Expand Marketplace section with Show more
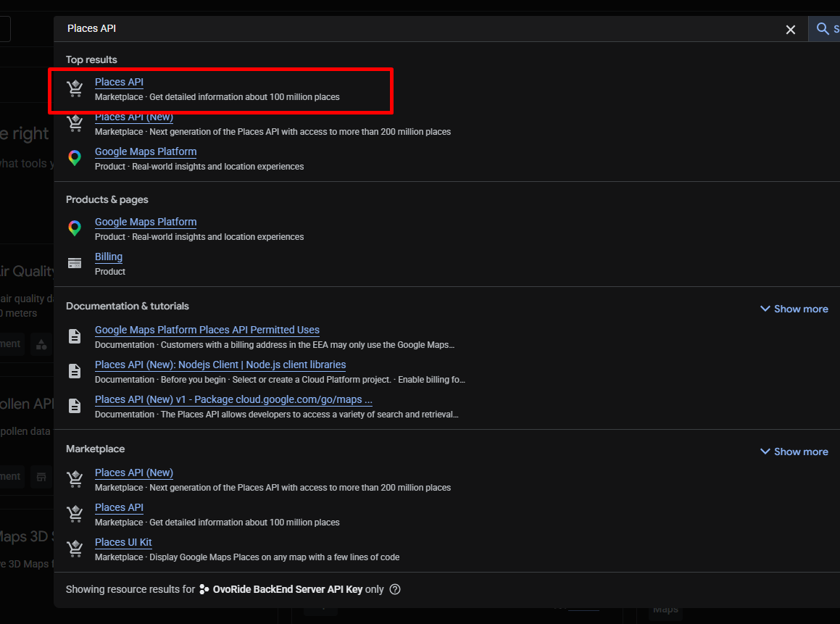840x624 pixels. (794, 452)
